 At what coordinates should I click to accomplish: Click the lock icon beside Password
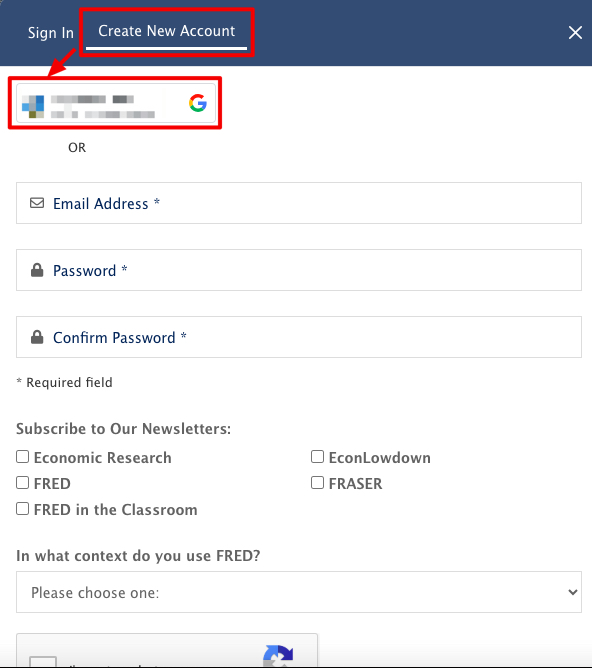click(37, 270)
